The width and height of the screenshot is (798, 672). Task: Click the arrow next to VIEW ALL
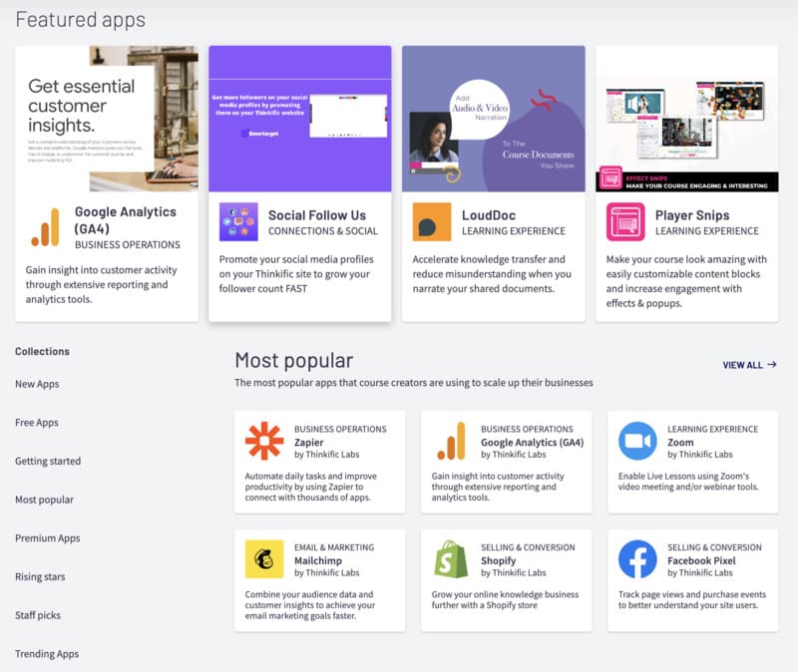(x=772, y=365)
